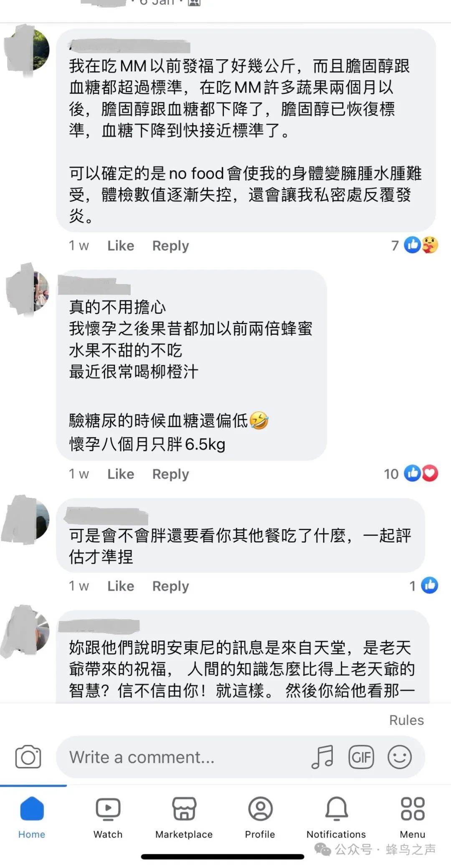This screenshot has width=451, height=868.
Task: Open the GIF picker icon
Action: [361, 757]
